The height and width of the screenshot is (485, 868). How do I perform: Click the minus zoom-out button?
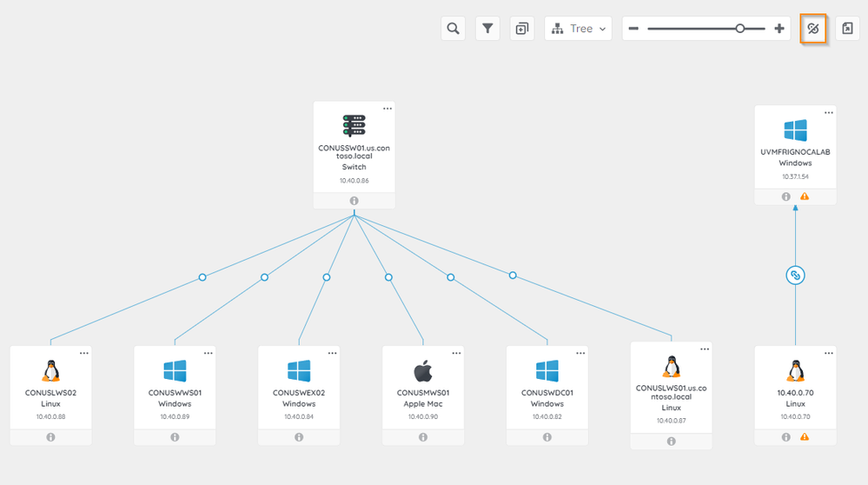point(633,29)
